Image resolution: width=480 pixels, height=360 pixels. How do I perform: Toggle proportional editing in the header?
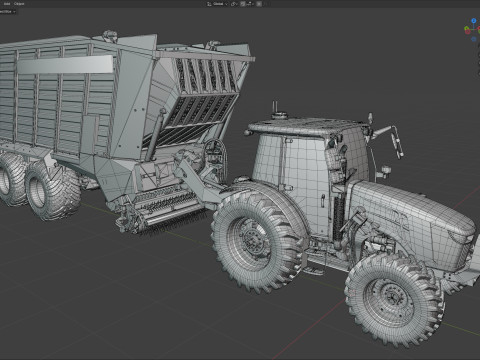pyautogui.click(x=259, y=4)
